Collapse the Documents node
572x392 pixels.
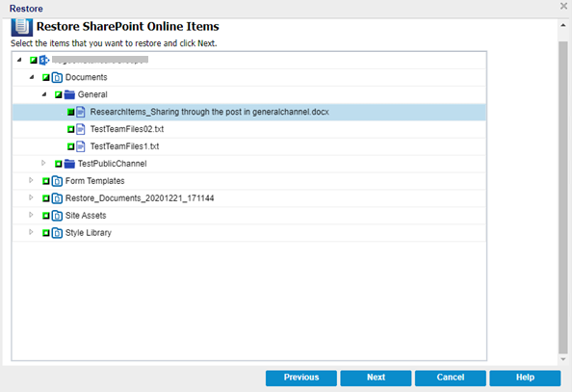(32, 77)
